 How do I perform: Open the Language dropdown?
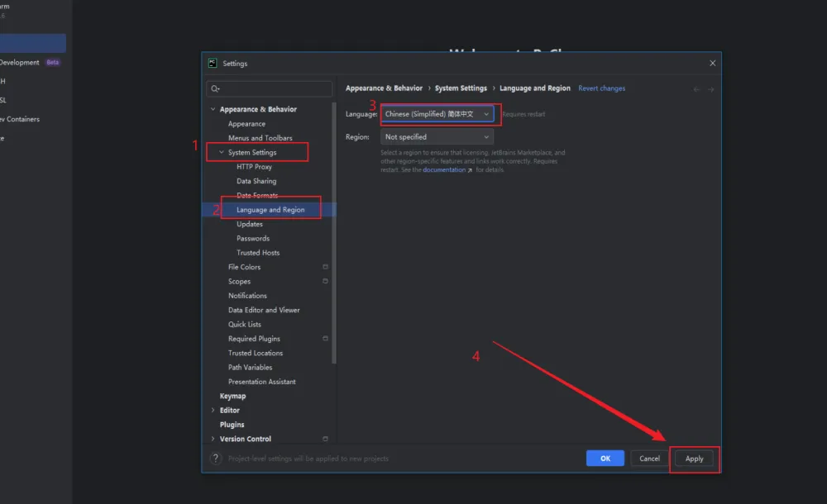click(x=437, y=114)
